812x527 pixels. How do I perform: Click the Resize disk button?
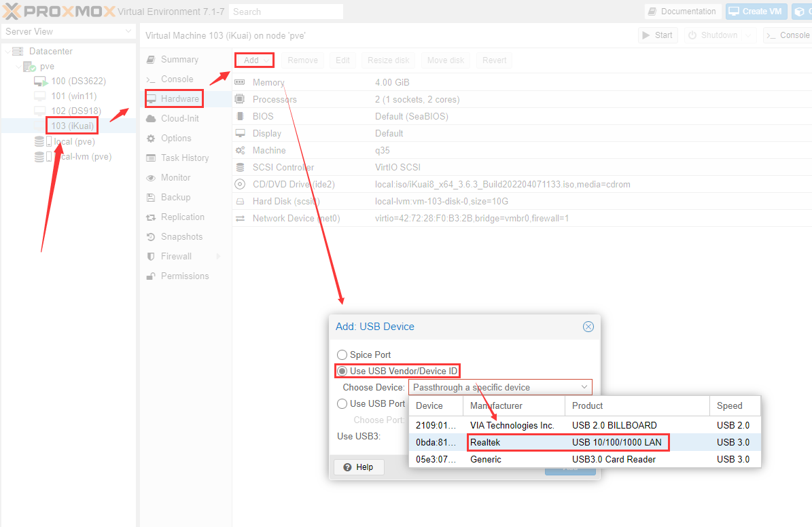(389, 60)
